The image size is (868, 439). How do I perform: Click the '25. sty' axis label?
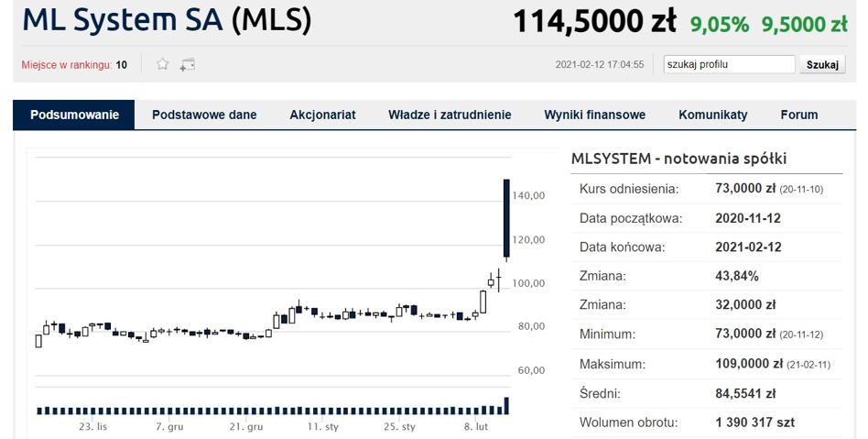(399, 427)
